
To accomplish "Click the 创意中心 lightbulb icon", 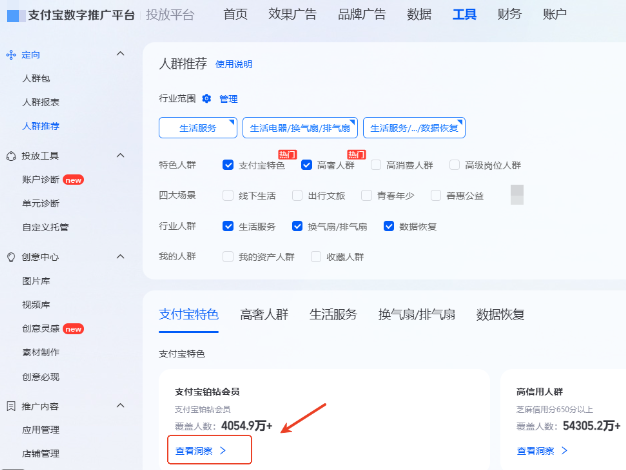I will click(11, 257).
